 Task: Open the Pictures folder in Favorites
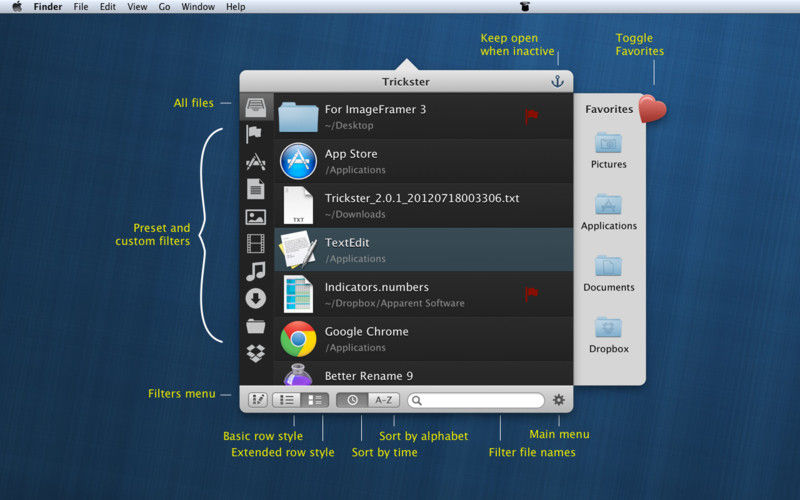click(x=608, y=150)
